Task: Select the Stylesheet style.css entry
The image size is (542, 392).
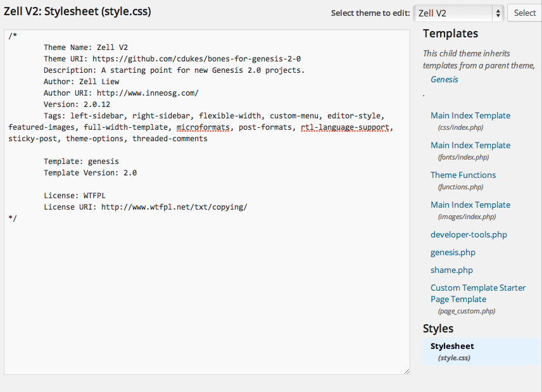Action: tap(452, 346)
